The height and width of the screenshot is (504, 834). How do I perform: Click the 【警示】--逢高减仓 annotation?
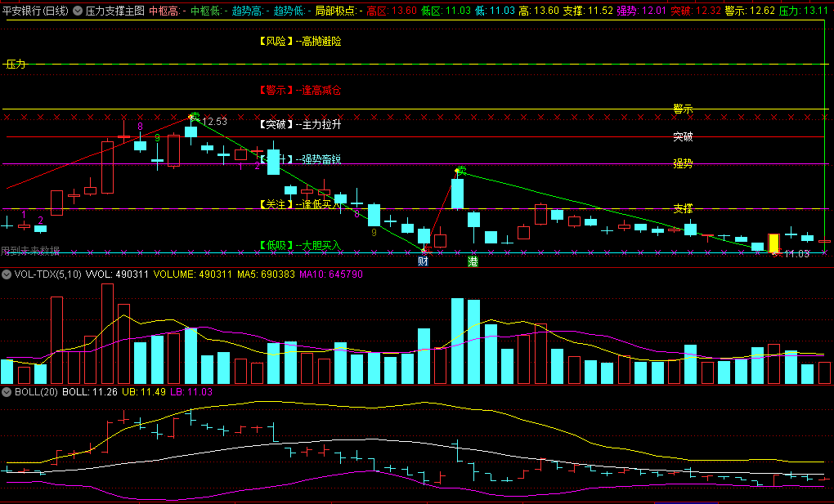[300, 91]
